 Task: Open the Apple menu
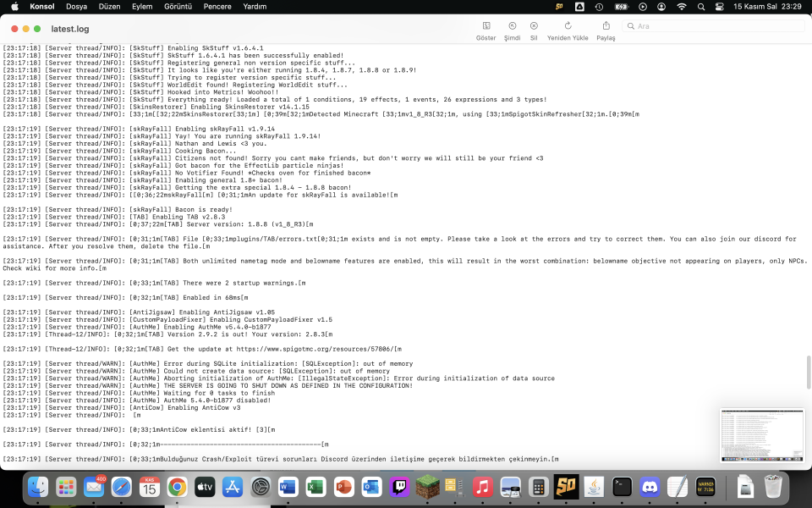click(14, 7)
